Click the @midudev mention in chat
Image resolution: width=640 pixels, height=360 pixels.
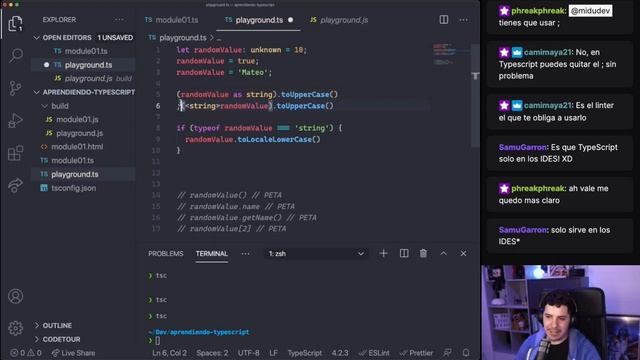click(590, 11)
